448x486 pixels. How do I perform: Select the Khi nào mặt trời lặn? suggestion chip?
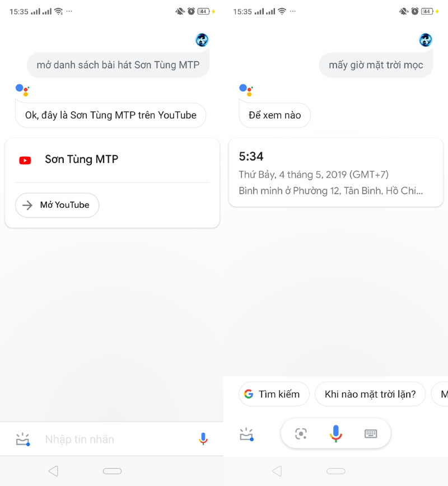point(370,394)
